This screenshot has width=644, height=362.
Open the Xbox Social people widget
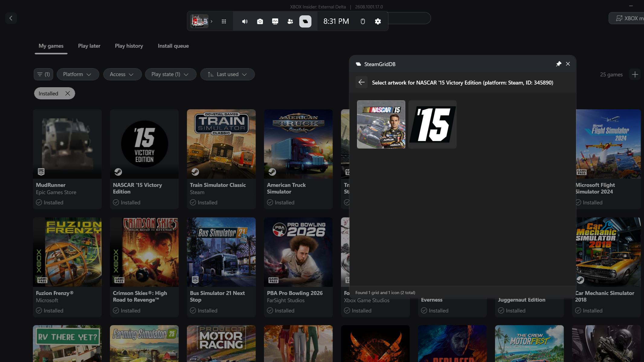(290, 21)
